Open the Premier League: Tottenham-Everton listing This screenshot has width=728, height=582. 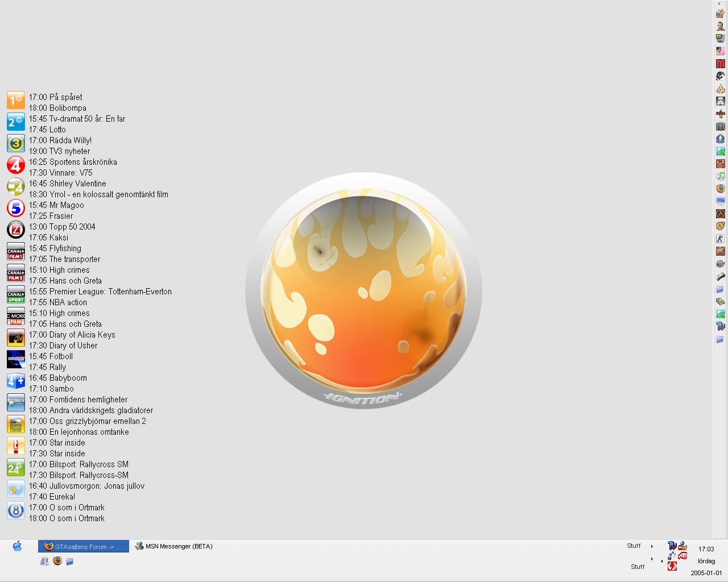coord(100,292)
